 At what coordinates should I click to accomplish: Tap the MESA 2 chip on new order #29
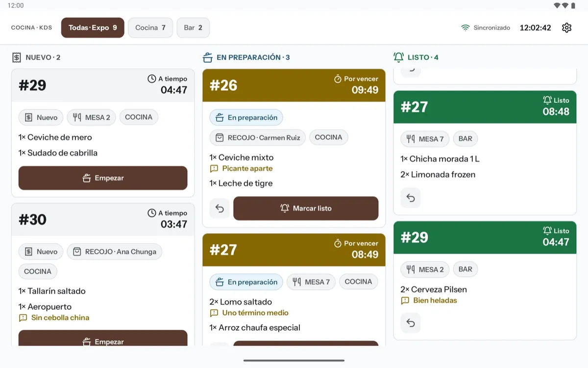[x=91, y=117]
